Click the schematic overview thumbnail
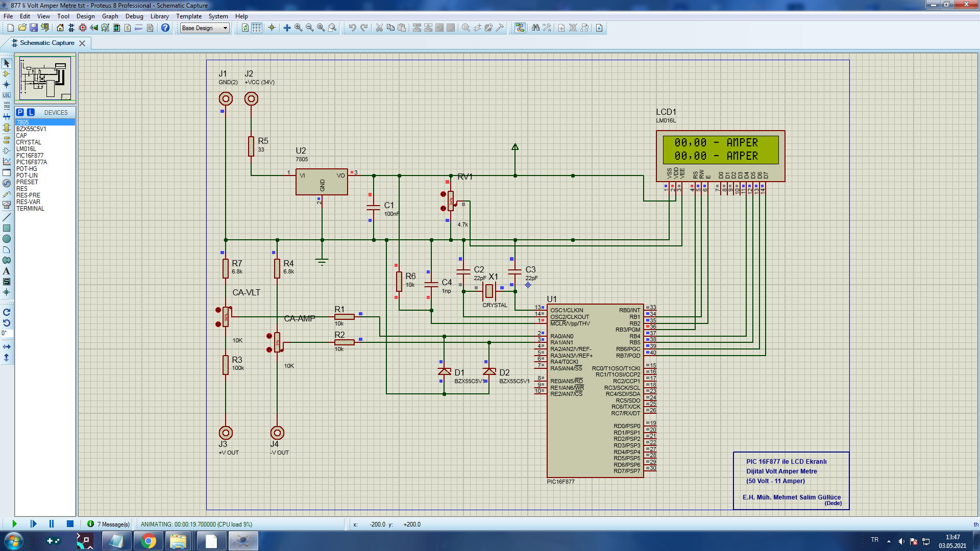 [x=45, y=78]
